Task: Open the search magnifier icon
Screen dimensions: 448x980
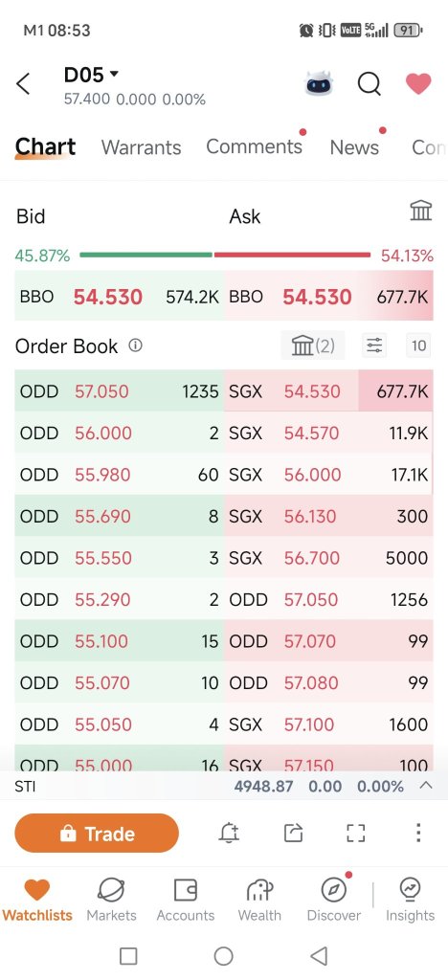Action: [x=370, y=84]
